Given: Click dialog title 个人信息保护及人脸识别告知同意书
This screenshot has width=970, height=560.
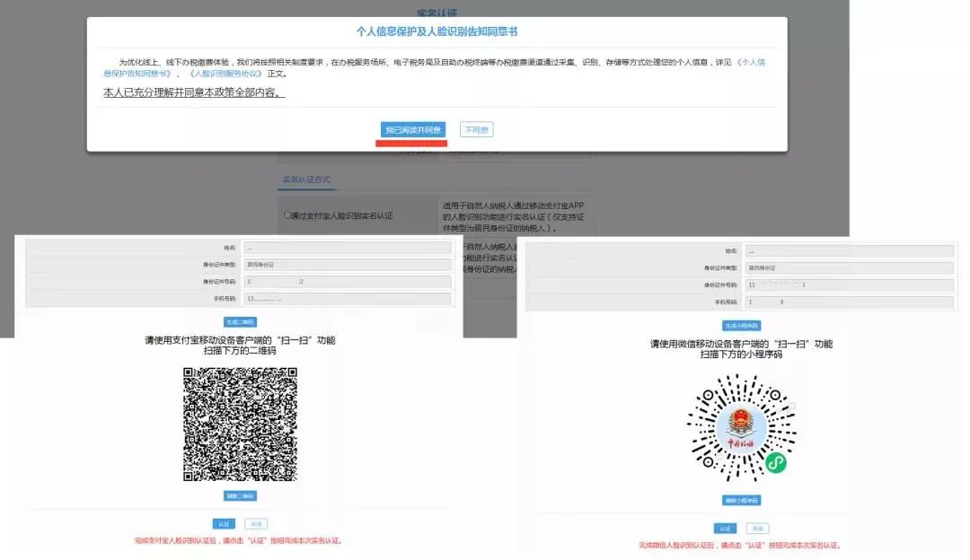Looking at the screenshot, I should [436, 31].
